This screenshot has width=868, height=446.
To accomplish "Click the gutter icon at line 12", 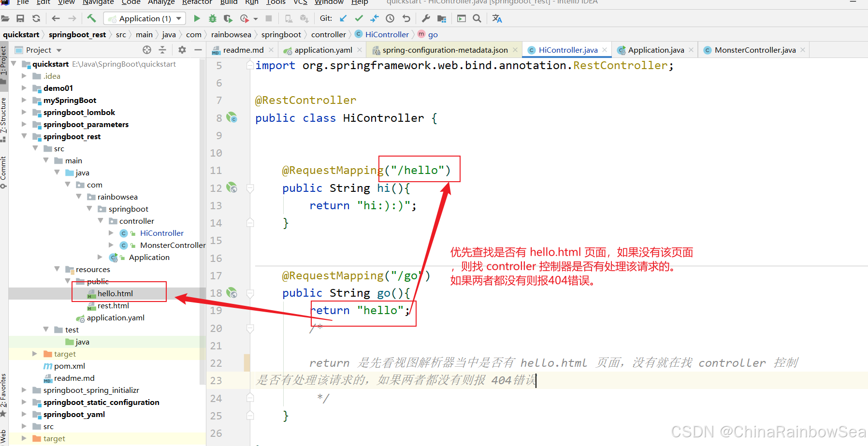I will point(232,187).
